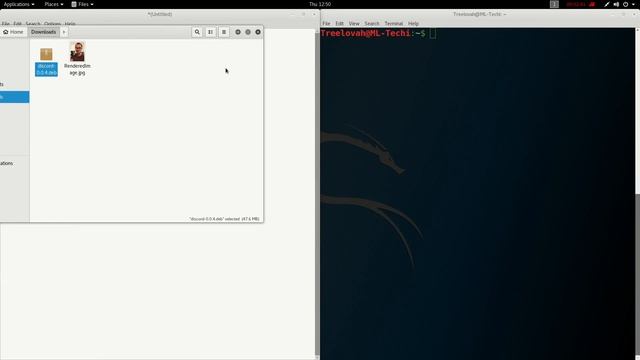This screenshot has height=360, width=640.
Task: Click the Treelovah@ML-Techi terminal title bar
Action: tap(479, 14)
